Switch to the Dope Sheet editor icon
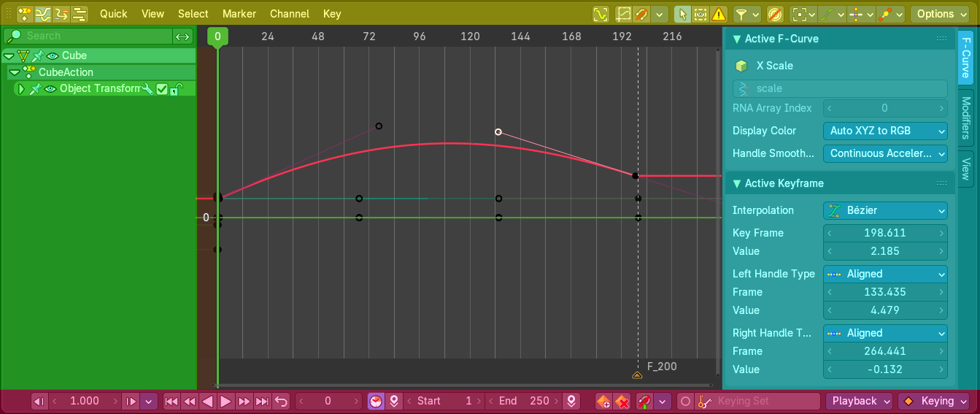The image size is (980, 414). tap(26, 14)
